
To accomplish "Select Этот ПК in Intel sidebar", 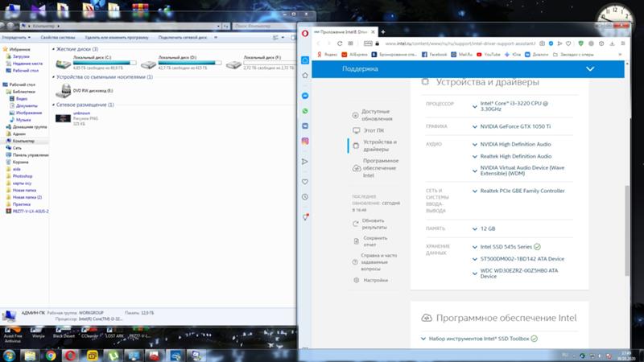I will pyautogui.click(x=368, y=130).
